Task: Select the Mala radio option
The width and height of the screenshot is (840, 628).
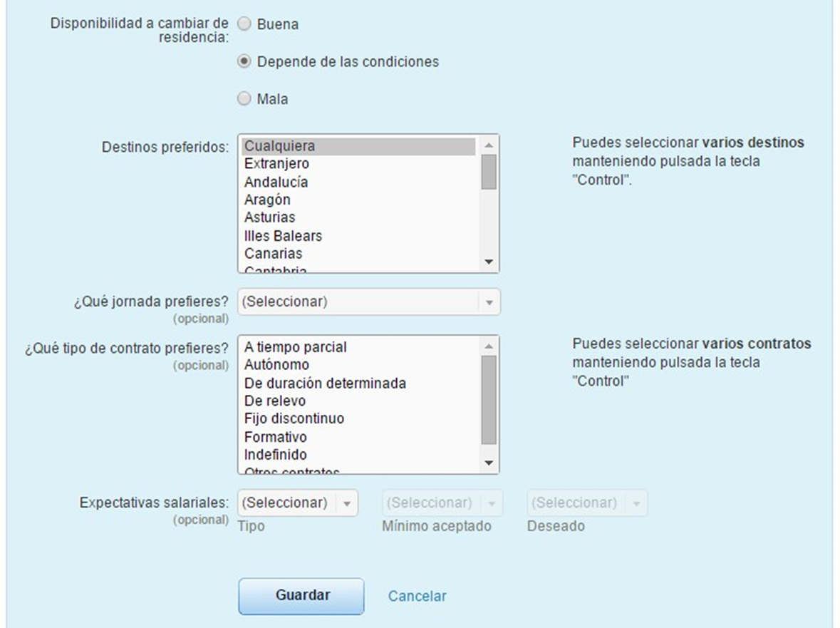Action: tap(244, 99)
